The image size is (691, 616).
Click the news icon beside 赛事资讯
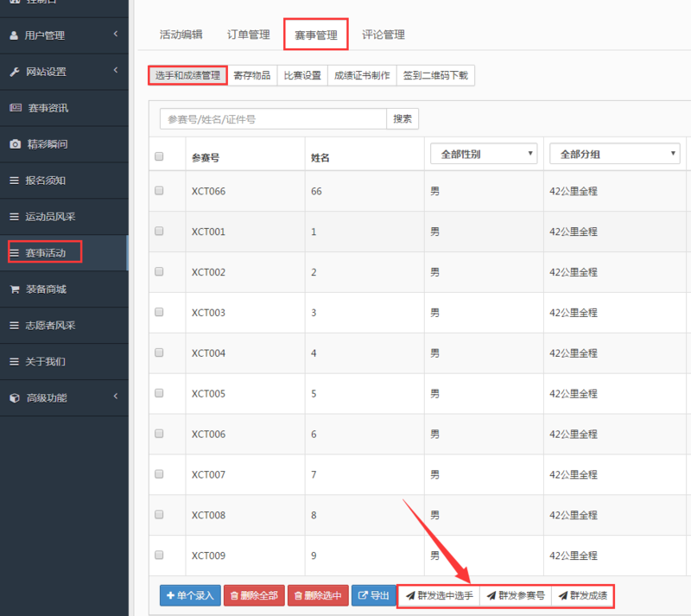14,108
